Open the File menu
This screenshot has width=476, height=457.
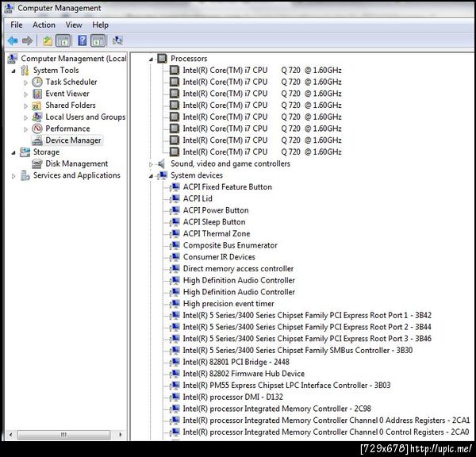(x=17, y=25)
